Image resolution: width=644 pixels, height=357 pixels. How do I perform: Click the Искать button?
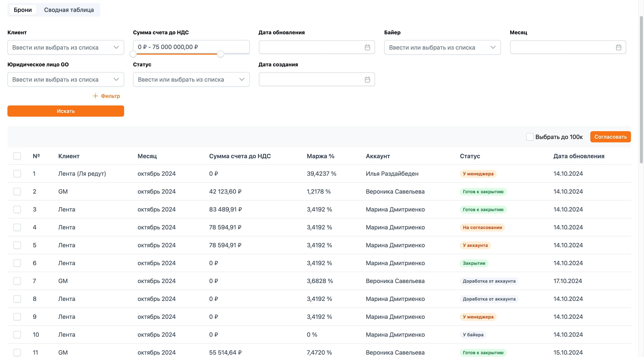66,111
